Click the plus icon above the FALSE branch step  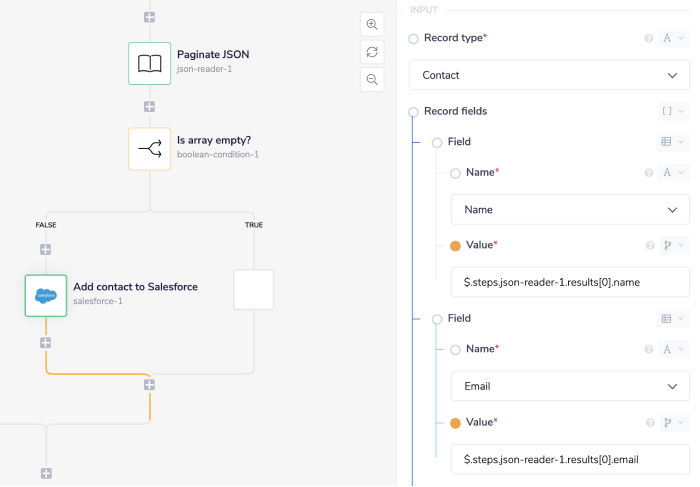pos(46,249)
